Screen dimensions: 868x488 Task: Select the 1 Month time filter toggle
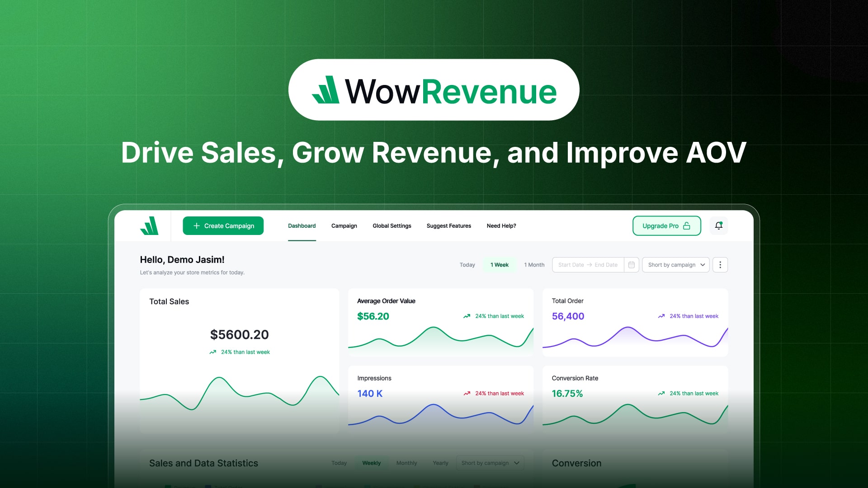click(x=533, y=264)
